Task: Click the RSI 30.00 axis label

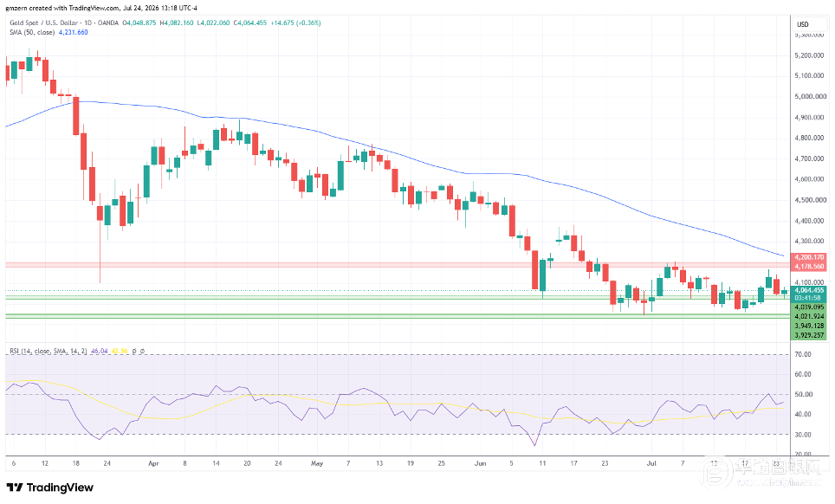Action: pos(802,435)
